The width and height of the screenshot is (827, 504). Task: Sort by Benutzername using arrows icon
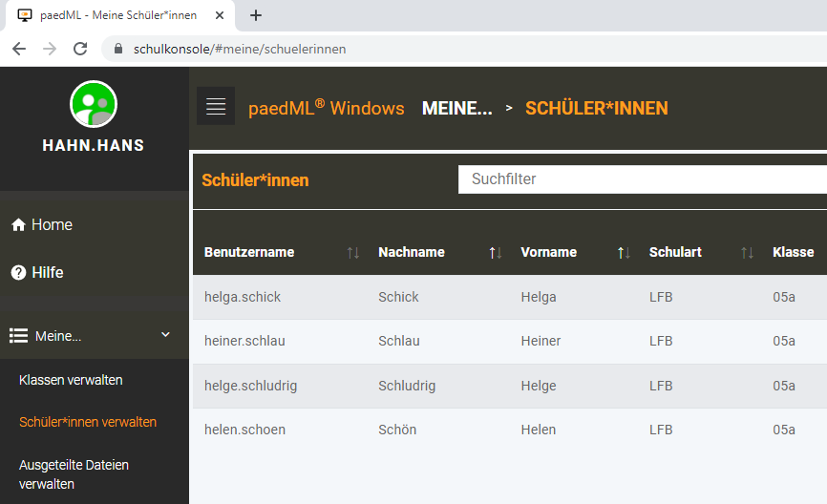point(353,253)
